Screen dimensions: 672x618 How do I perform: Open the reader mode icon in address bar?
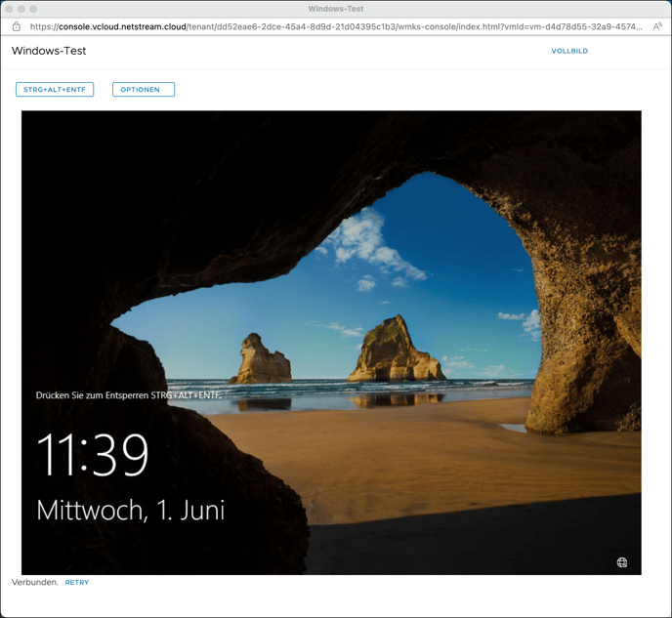[x=657, y=26]
